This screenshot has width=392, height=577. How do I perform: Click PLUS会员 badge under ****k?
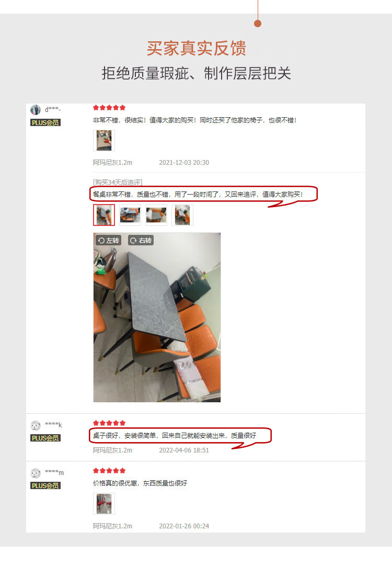point(45,438)
